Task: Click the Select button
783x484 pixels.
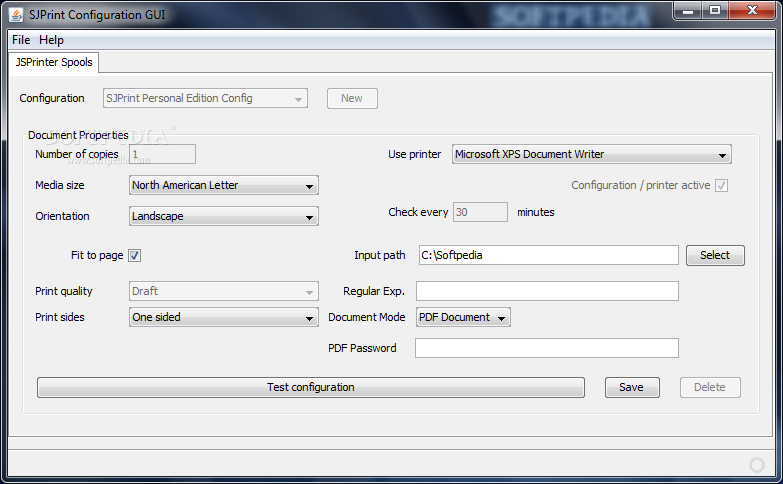Action: tap(715, 255)
